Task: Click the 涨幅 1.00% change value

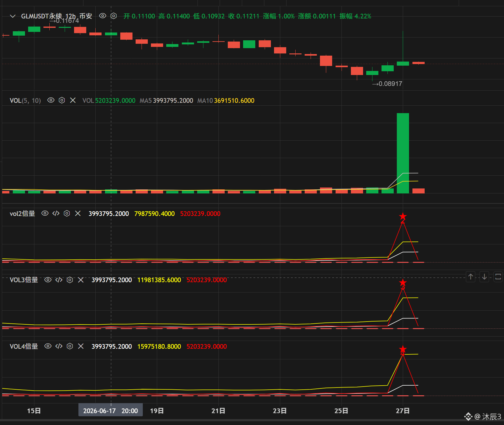Action: (279, 16)
